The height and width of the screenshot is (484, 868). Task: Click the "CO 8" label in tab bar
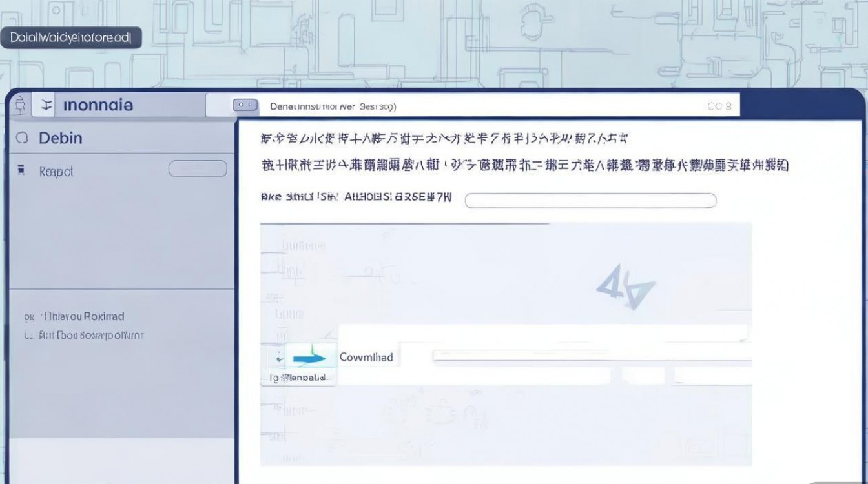pyautogui.click(x=719, y=106)
